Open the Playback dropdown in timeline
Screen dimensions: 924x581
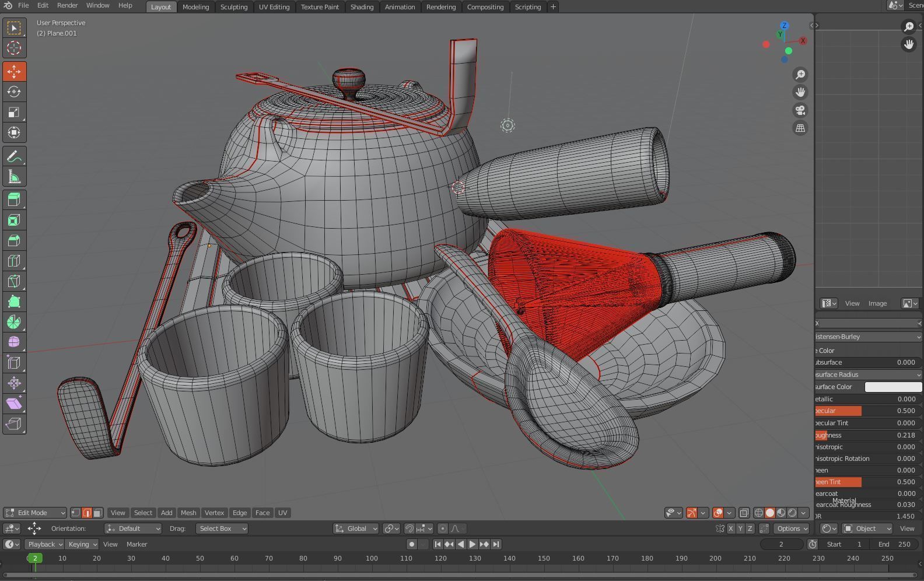click(44, 544)
